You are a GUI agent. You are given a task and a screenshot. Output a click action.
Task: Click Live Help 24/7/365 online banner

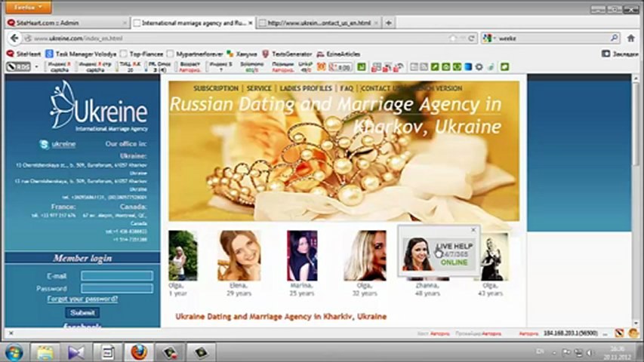(439, 254)
